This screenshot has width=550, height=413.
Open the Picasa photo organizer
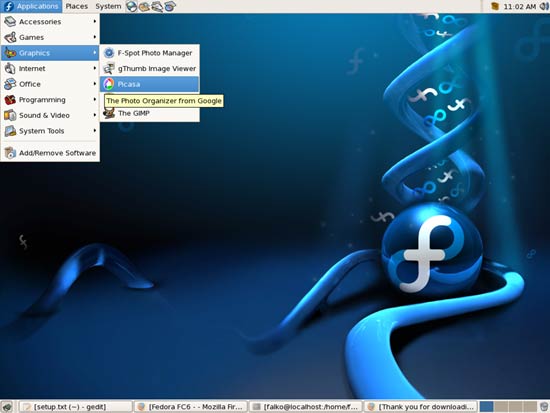click(150, 84)
